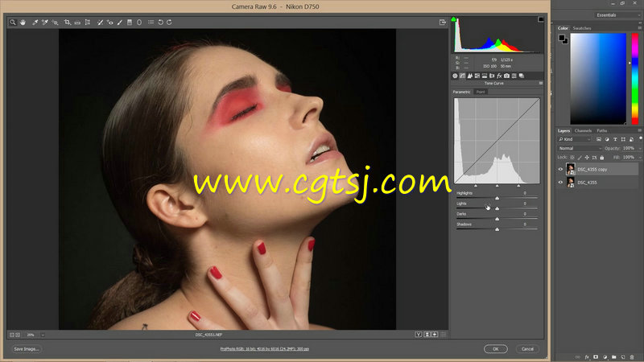
Task: Open the Basic panel tab icon
Action: 455,76
